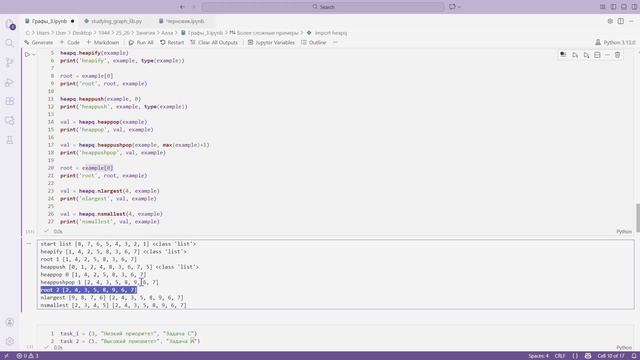Split the editor to the right
This screenshot has width=640, height=360.
tap(620, 21)
